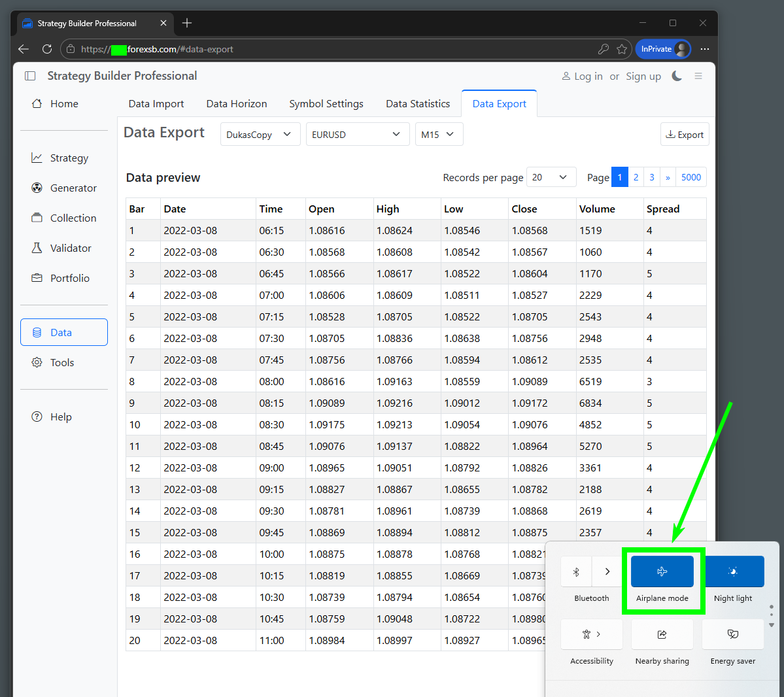Screen dimensions: 784x697
Task: Switch to the Data Statistics tab
Action: (418, 104)
